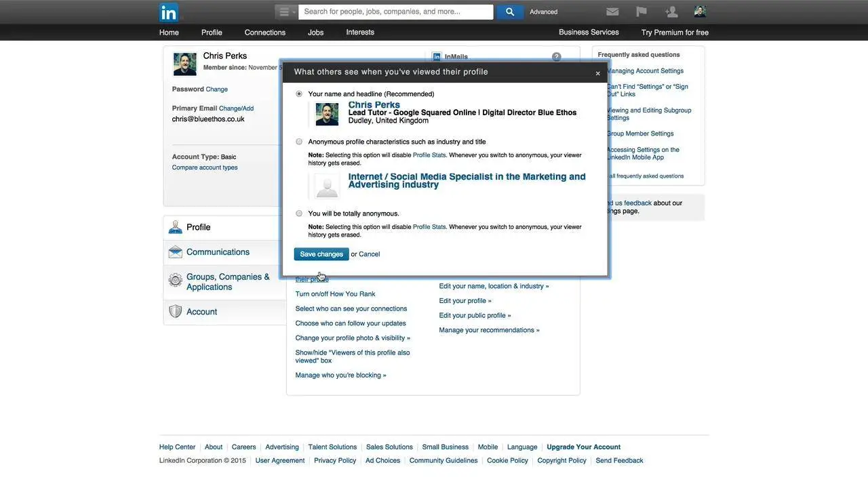Viewport: 868px width, 488px height.
Task: Open the account profile photo menu
Action: tap(700, 12)
